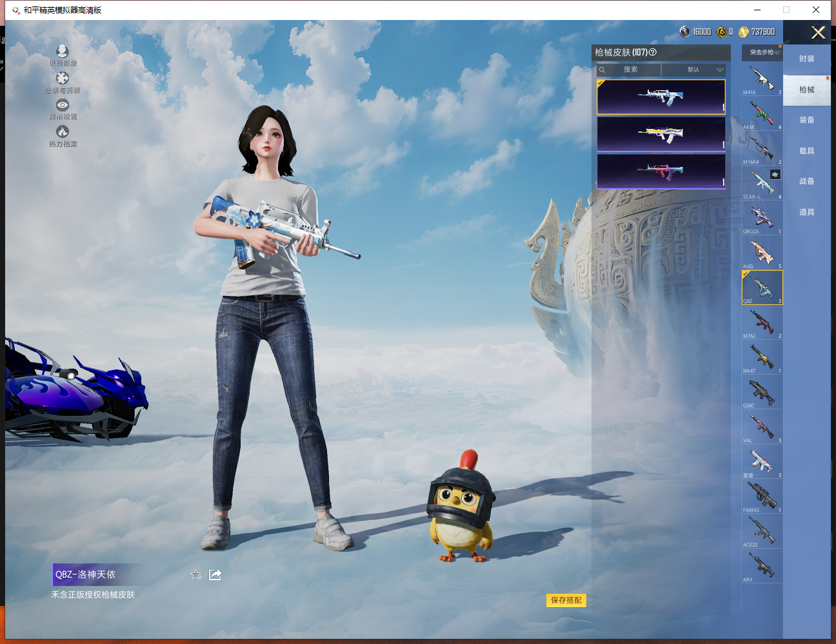Click the 禾念正版授权枪械皮肤 description text
836x644 pixels.
tap(93, 594)
